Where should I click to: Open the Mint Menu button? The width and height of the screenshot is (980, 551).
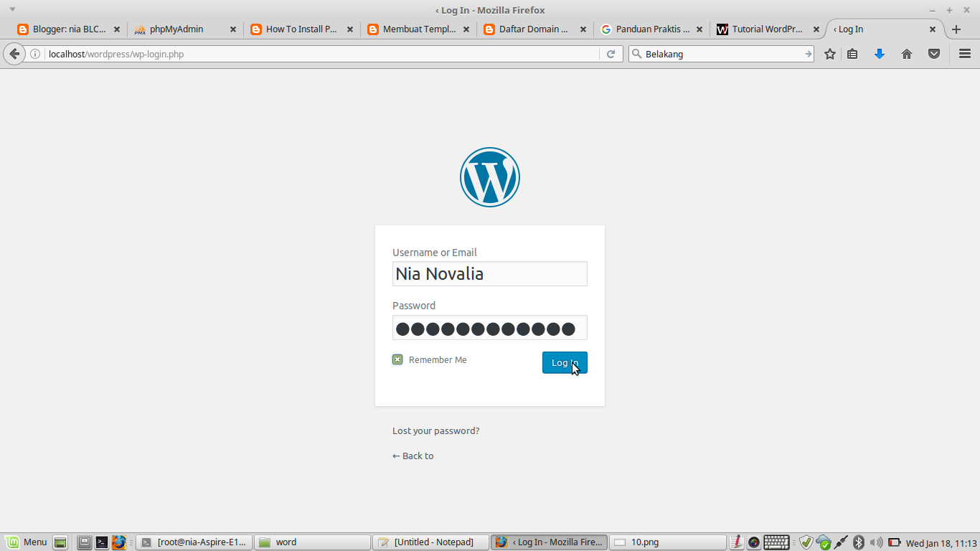tap(27, 542)
